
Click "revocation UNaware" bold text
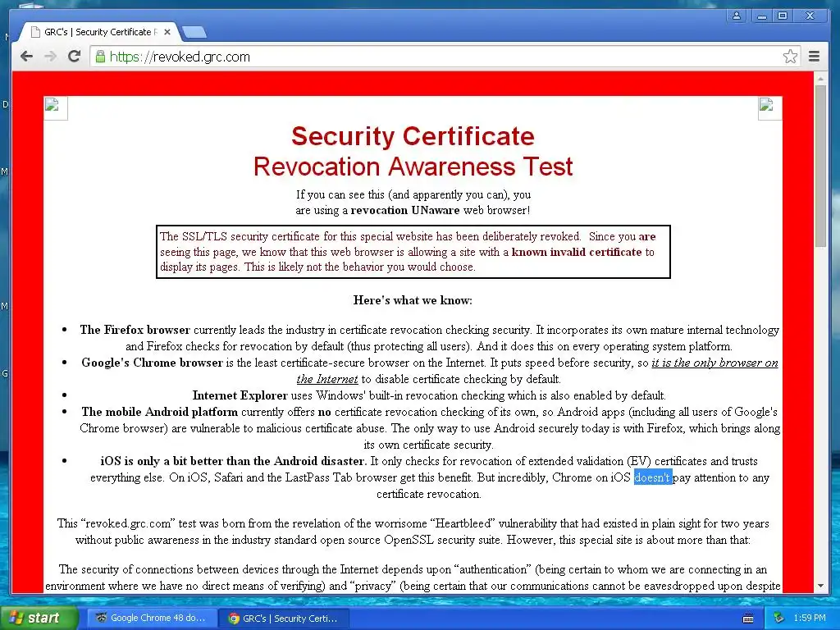405,210
